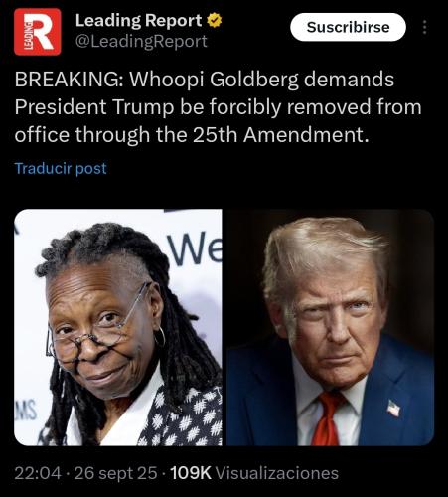Click the red tie in right photo

click(326, 419)
